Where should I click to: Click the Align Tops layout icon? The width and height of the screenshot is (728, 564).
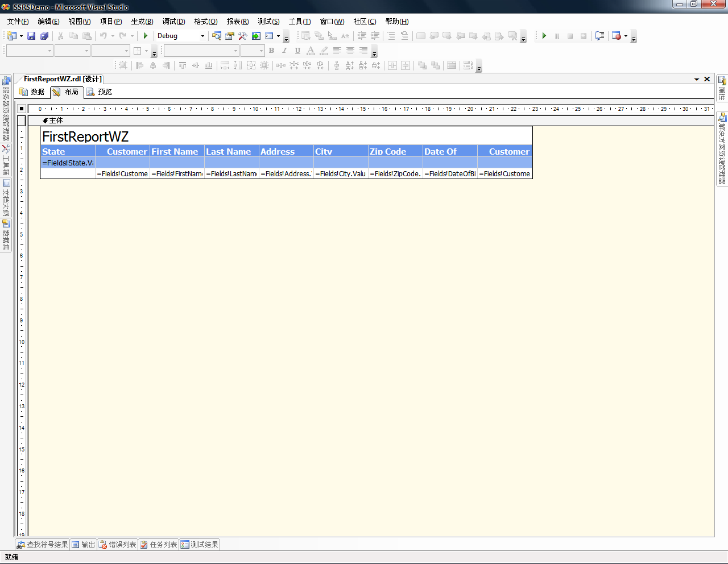click(183, 65)
